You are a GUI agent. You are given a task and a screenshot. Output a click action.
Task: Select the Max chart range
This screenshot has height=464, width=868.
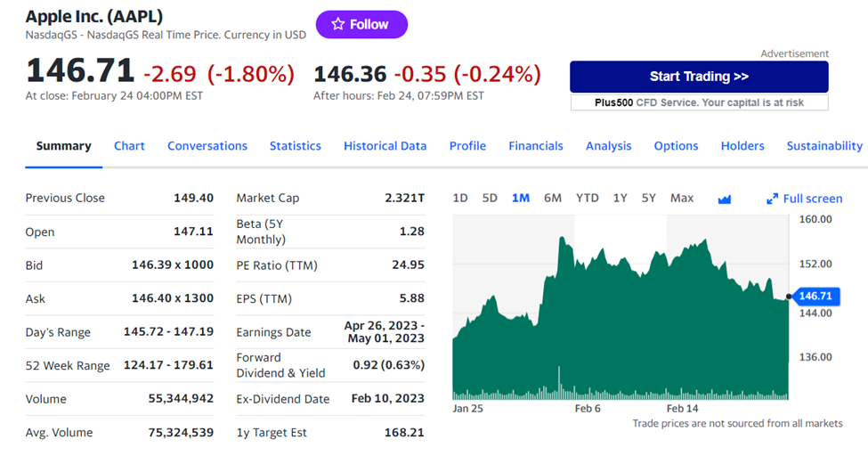pos(682,199)
